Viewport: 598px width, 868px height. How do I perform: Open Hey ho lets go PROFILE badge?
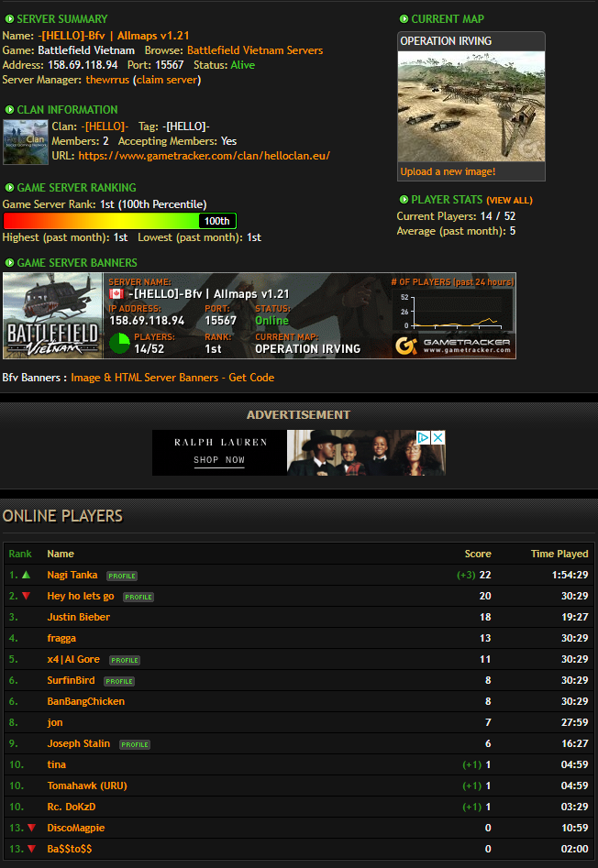coord(138,597)
